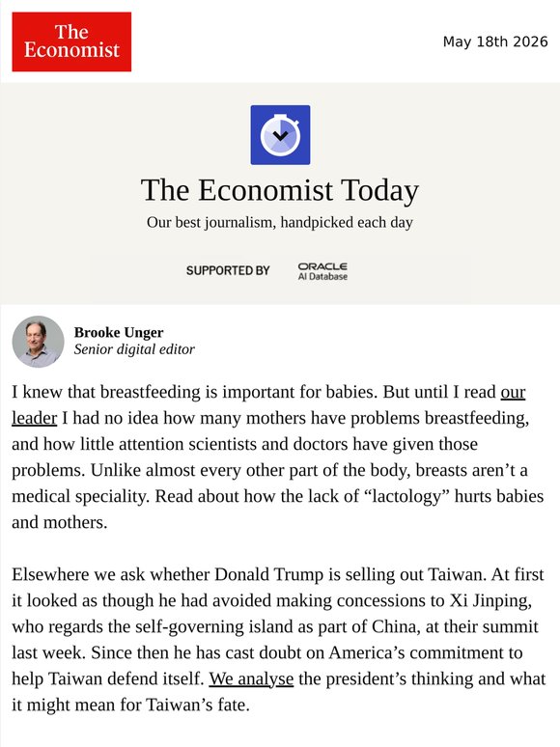Screen dimensions: 560x747
Task: Click the "The Economist Today" heading
Action: point(280,190)
